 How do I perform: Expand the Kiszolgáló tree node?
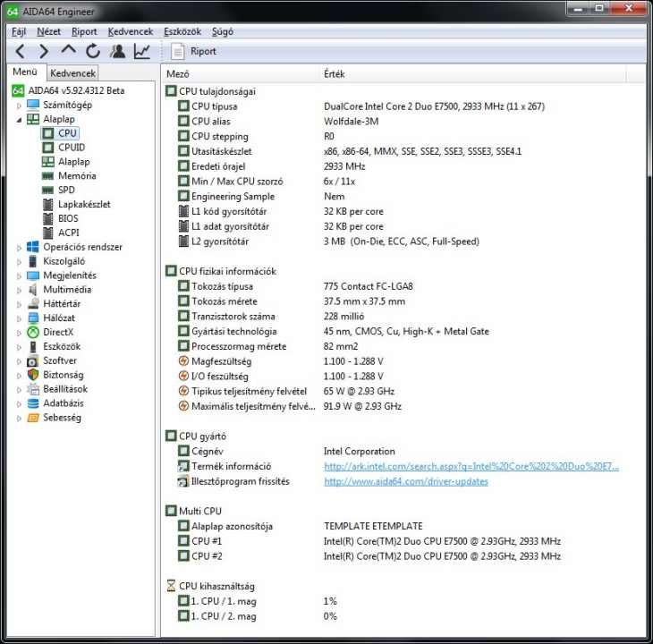[x=19, y=262]
